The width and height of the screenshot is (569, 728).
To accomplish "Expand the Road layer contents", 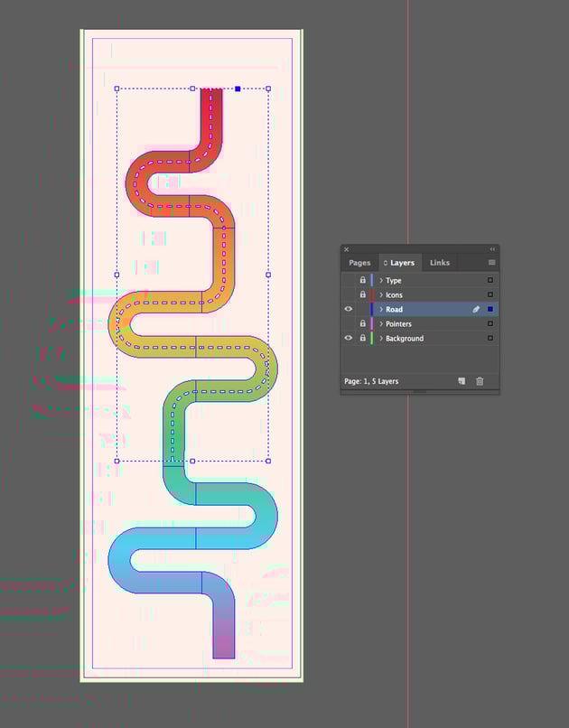I will pyautogui.click(x=381, y=309).
